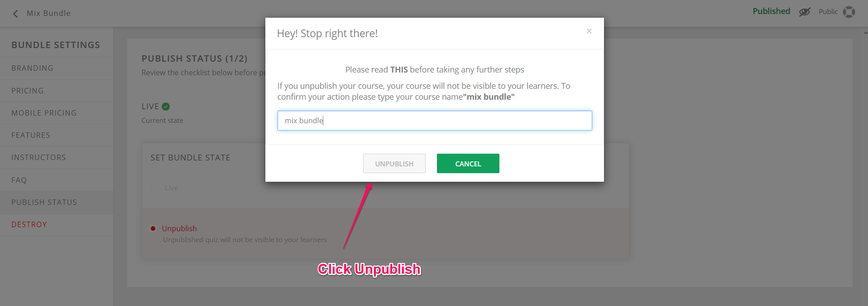This screenshot has height=306, width=868.
Task: Select the red Unpublish radio option
Action: pos(153,228)
